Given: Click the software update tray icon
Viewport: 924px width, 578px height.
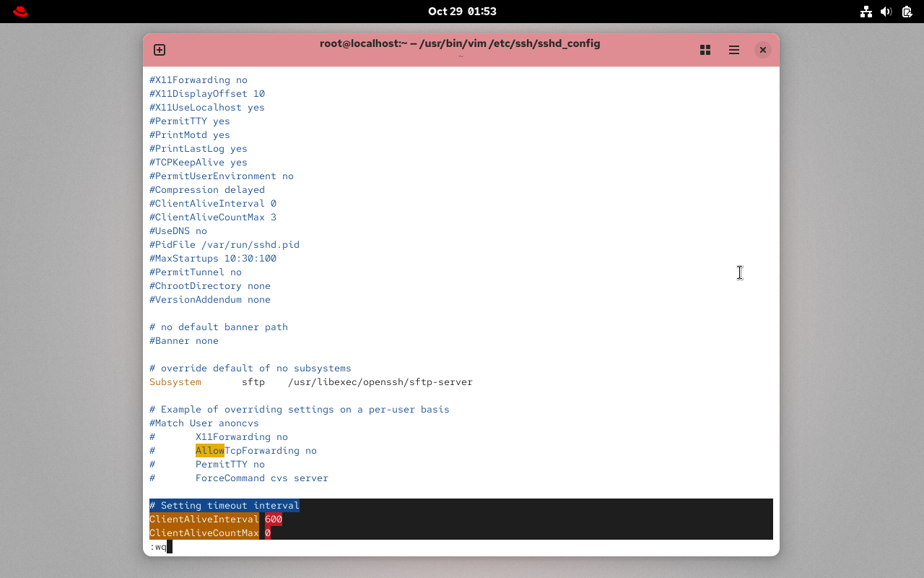Looking at the screenshot, I should click(907, 12).
